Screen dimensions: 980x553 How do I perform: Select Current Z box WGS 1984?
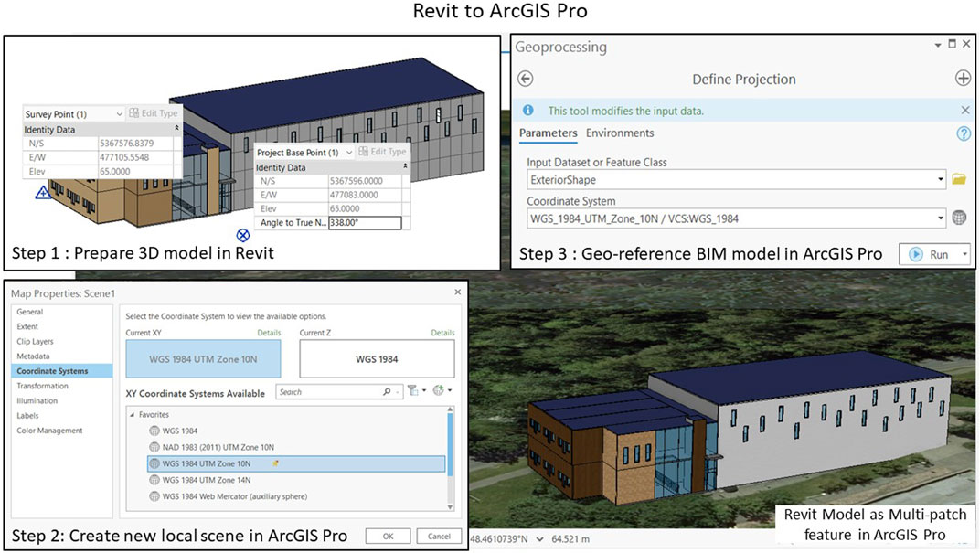(x=377, y=358)
